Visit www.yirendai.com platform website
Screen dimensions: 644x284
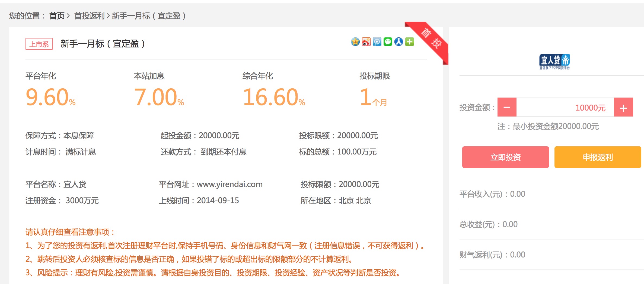pyautogui.click(x=229, y=184)
